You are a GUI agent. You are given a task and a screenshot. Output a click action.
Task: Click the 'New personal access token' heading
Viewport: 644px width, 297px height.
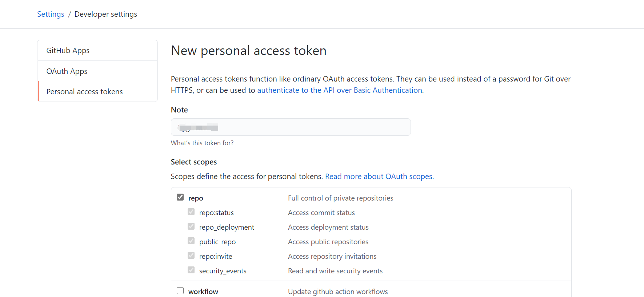[249, 51]
